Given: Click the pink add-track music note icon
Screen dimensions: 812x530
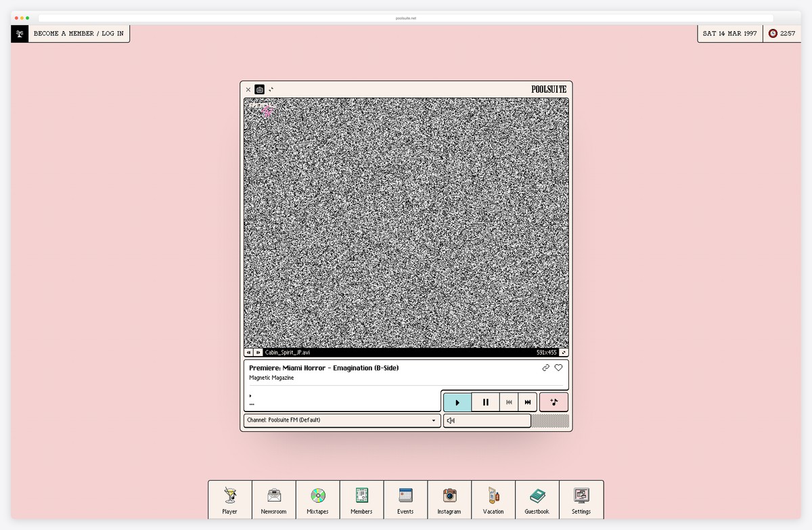Looking at the screenshot, I should tap(554, 401).
